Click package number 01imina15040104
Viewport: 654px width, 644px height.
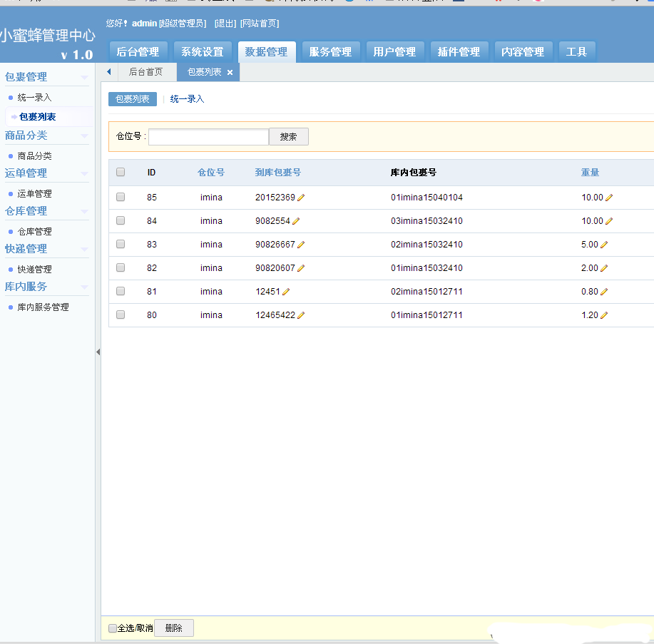coord(426,198)
